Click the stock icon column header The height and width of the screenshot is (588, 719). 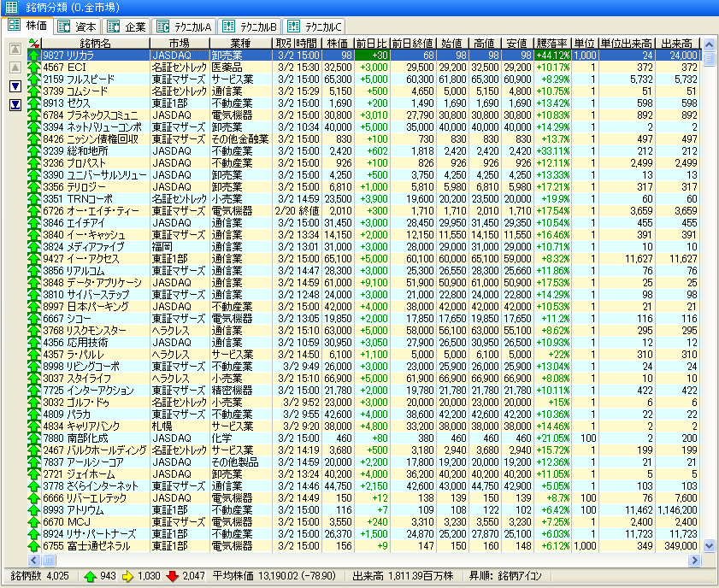(x=33, y=43)
